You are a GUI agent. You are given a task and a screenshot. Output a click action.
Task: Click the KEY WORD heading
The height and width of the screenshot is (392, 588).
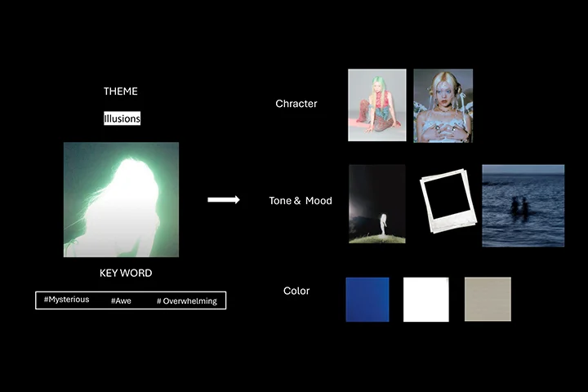click(126, 273)
